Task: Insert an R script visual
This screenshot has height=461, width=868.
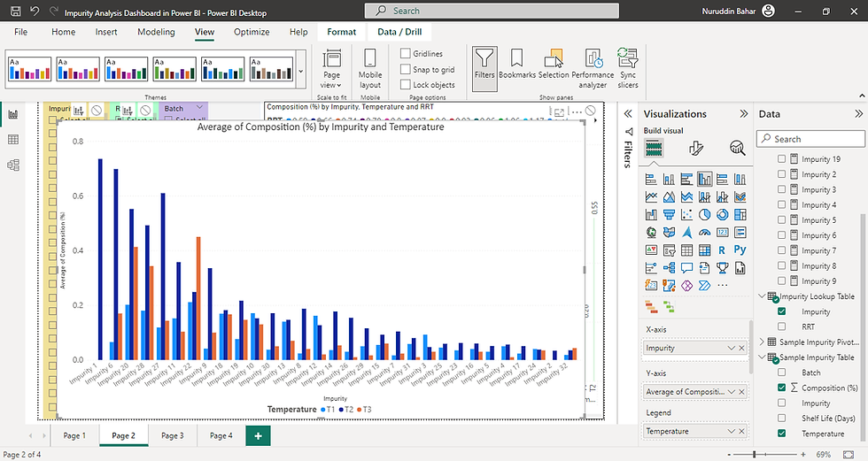Action: 722,250
